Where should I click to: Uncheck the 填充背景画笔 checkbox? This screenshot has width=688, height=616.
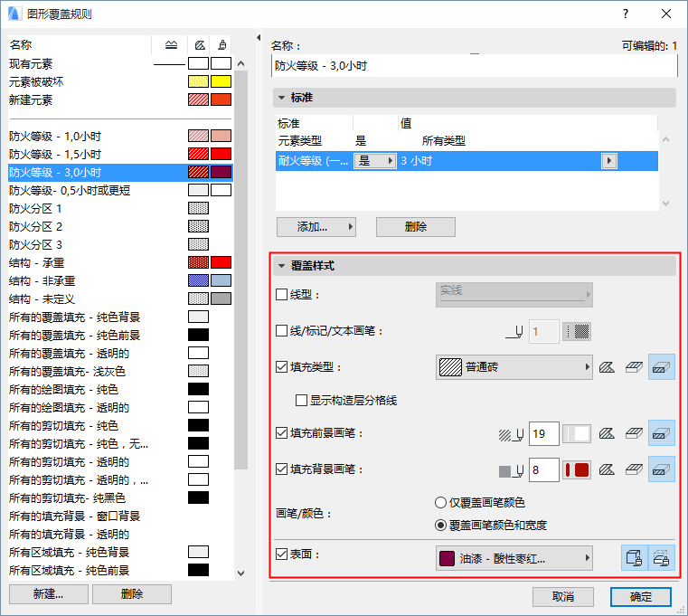pos(282,469)
